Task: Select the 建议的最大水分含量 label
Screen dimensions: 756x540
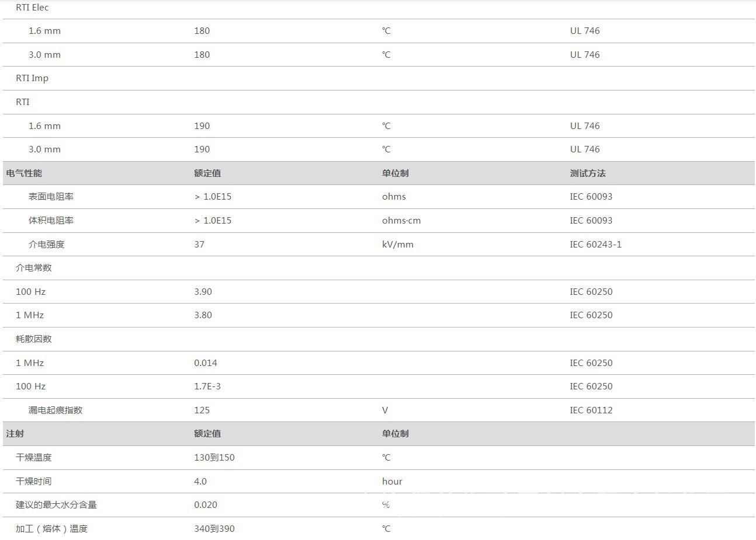Action: 56,505
